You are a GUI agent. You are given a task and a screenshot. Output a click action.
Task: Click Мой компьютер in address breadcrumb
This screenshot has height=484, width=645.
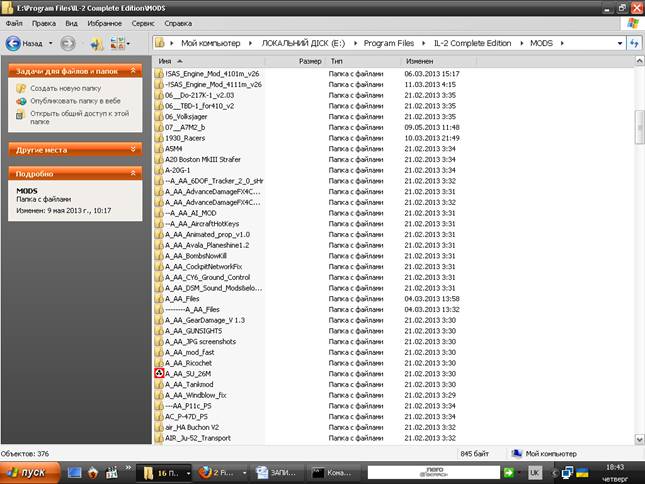[211, 43]
